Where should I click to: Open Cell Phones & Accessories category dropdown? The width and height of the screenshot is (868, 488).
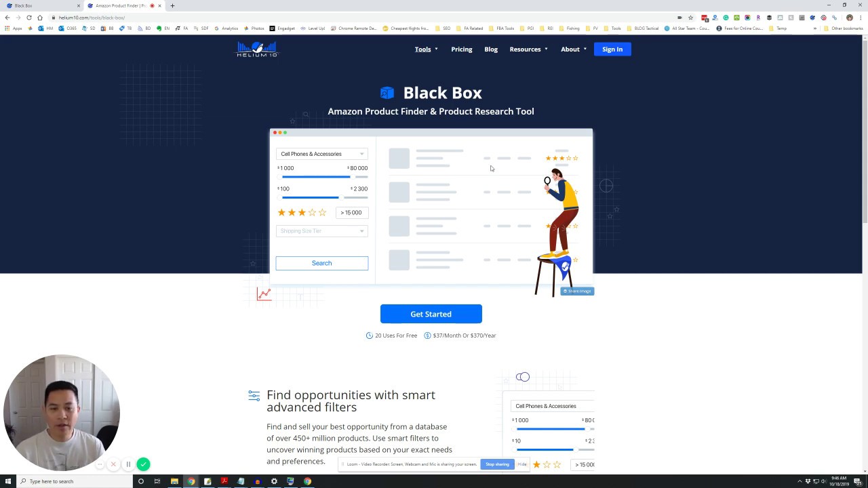click(321, 154)
